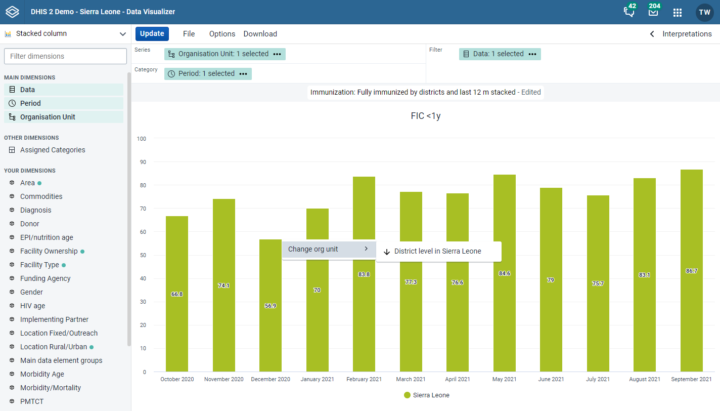This screenshot has width=720, height=411.
Task: Open Period chip three-dot menu
Action: 243,74
